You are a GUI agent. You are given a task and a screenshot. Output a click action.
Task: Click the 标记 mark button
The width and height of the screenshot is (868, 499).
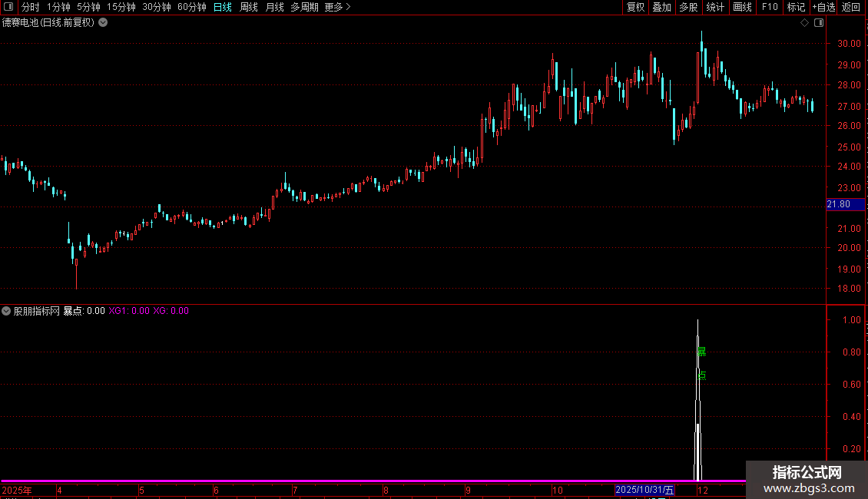click(x=796, y=7)
